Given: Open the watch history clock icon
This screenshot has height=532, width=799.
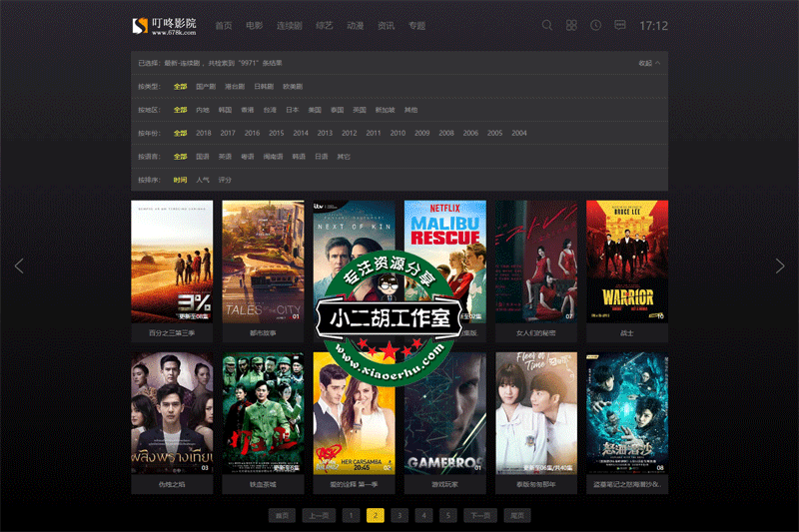Looking at the screenshot, I should [x=595, y=25].
